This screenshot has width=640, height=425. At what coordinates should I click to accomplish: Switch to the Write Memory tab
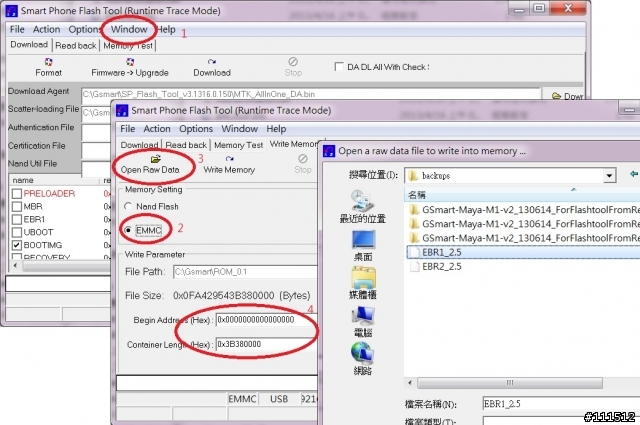[x=293, y=144]
